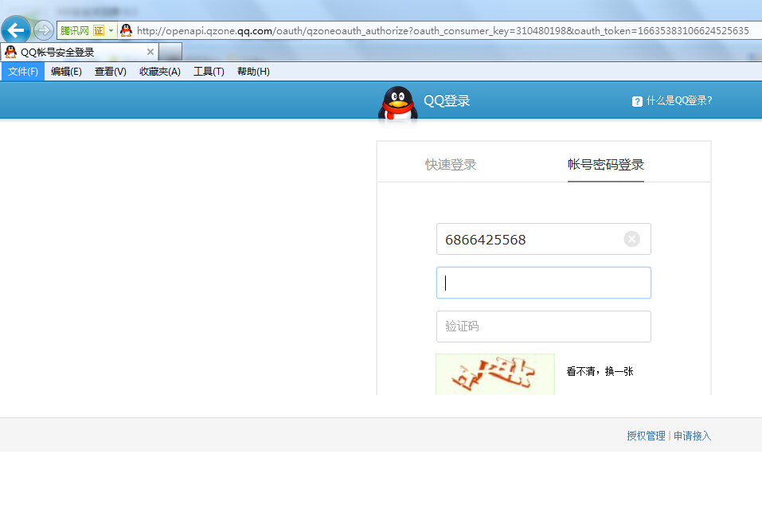This screenshot has width=762, height=532.
Task: Click the penguin favicon in address bar
Action: tap(126, 30)
